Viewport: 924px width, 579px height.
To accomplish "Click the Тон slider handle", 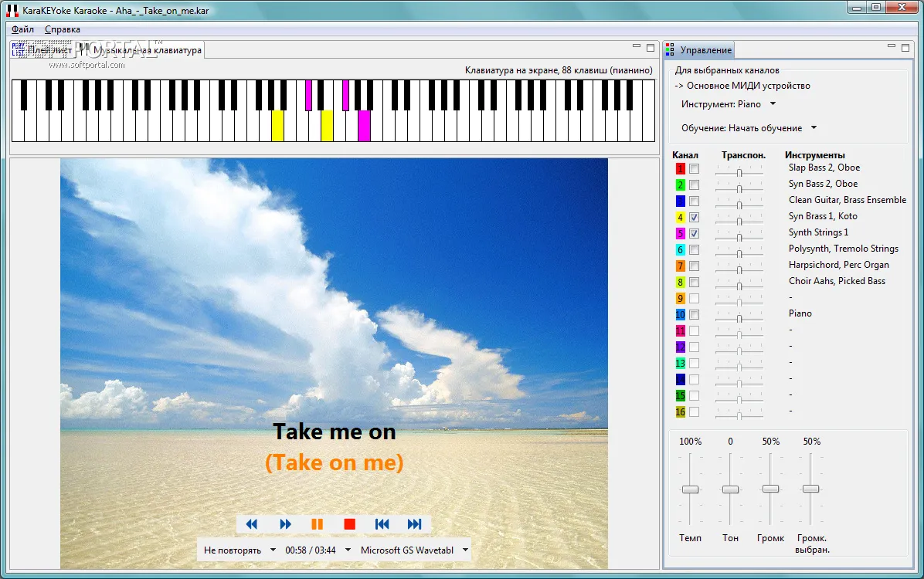I will tap(730, 489).
